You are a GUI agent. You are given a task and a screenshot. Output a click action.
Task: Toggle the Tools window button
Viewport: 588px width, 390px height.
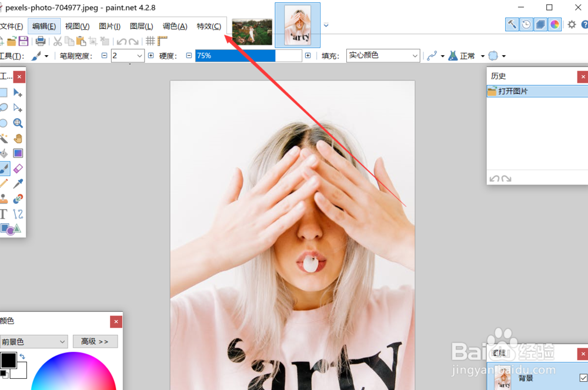[x=512, y=25]
